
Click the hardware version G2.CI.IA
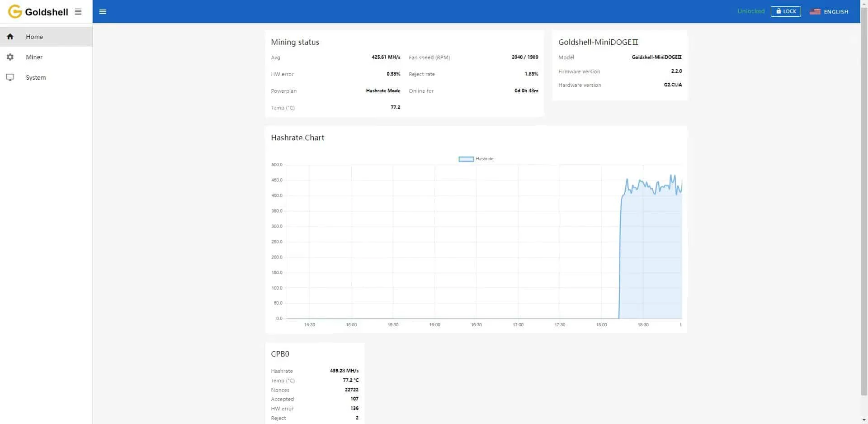pos(673,85)
